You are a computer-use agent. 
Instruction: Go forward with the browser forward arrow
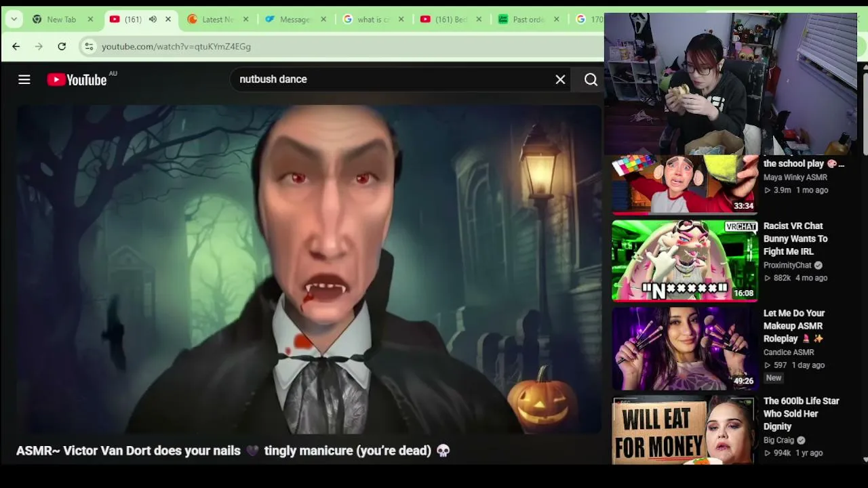39,46
